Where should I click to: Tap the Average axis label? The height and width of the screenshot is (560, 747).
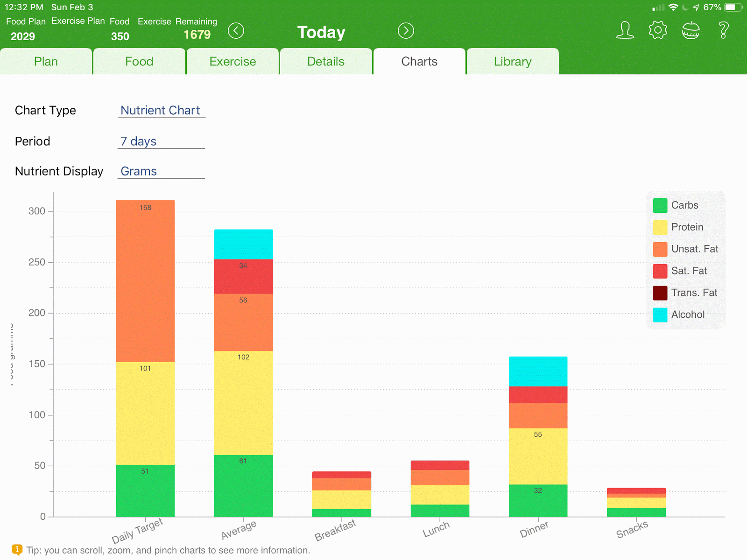(239, 530)
